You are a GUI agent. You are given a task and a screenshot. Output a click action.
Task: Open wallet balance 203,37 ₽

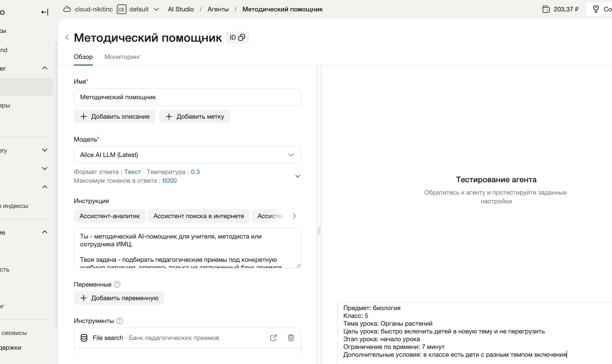[560, 9]
